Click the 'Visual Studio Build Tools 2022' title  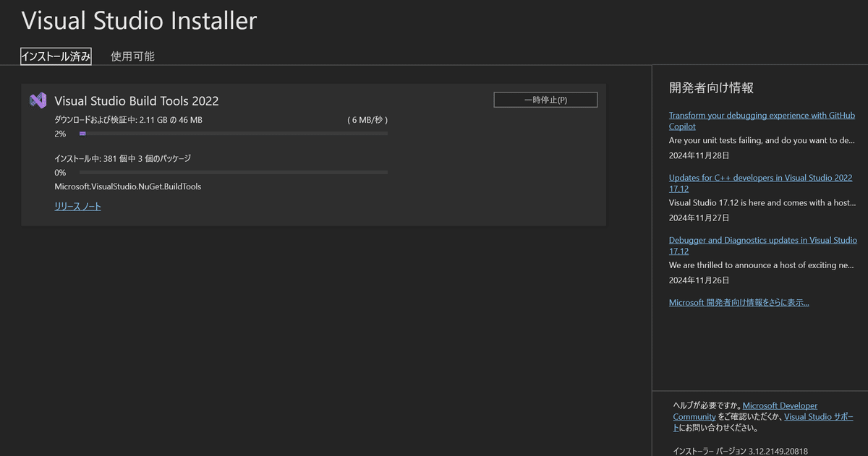tap(137, 101)
